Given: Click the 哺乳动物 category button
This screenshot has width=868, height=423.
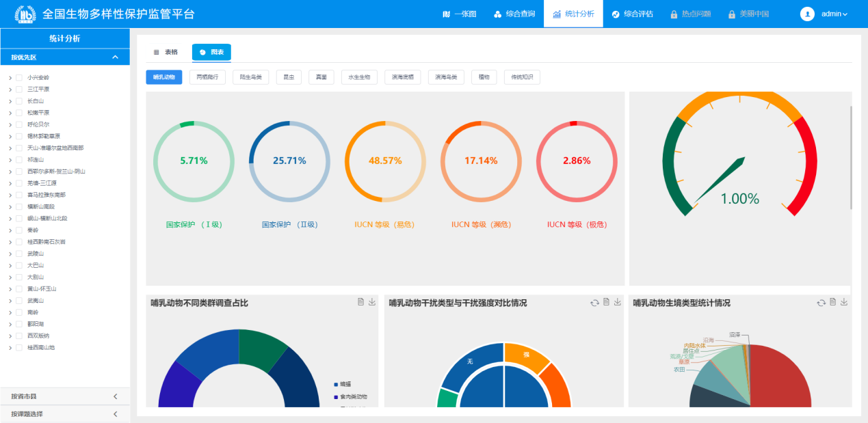Looking at the screenshot, I should [x=164, y=77].
